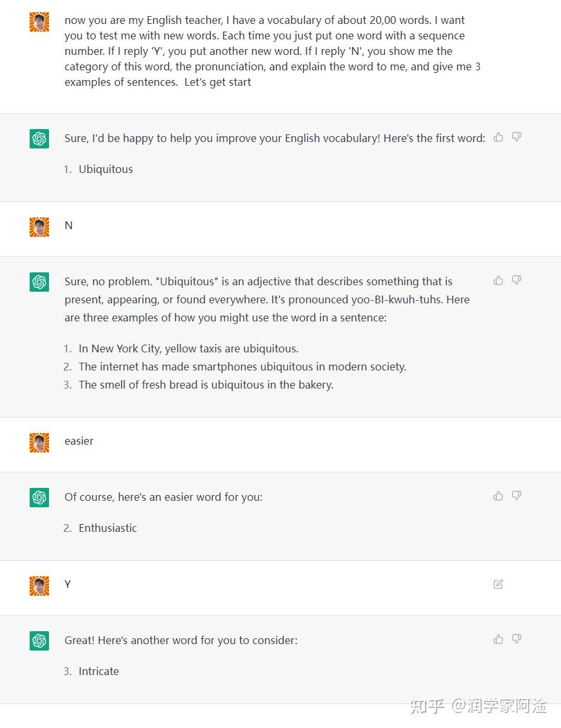The height and width of the screenshot is (728, 561).
Task: Click the ChatGPT logo next to the definition reply
Action: click(x=39, y=282)
